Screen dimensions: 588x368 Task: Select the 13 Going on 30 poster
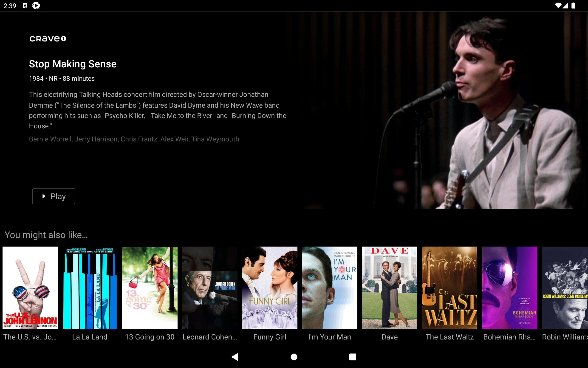click(150, 288)
